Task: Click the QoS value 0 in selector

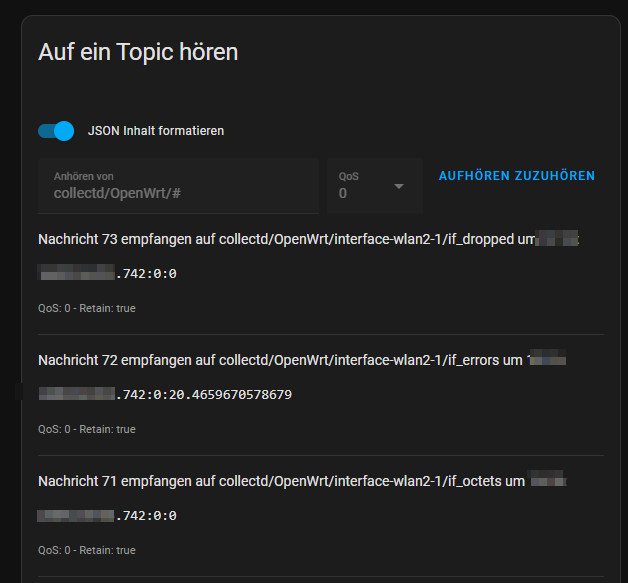Action: 343,194
